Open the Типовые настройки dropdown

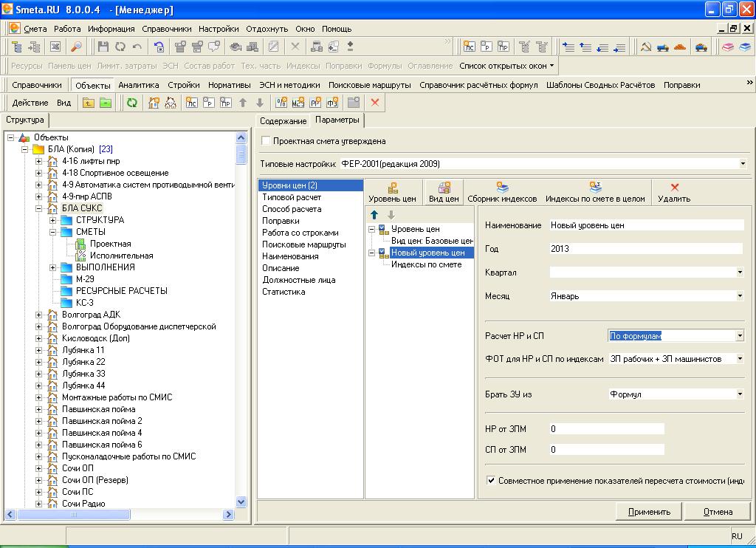[x=743, y=164]
